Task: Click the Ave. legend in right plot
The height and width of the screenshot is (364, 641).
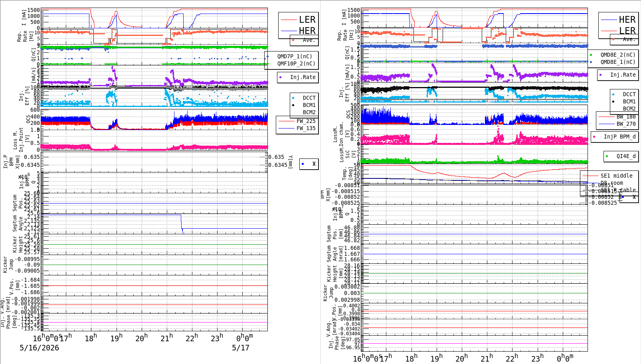Action: [629, 39]
